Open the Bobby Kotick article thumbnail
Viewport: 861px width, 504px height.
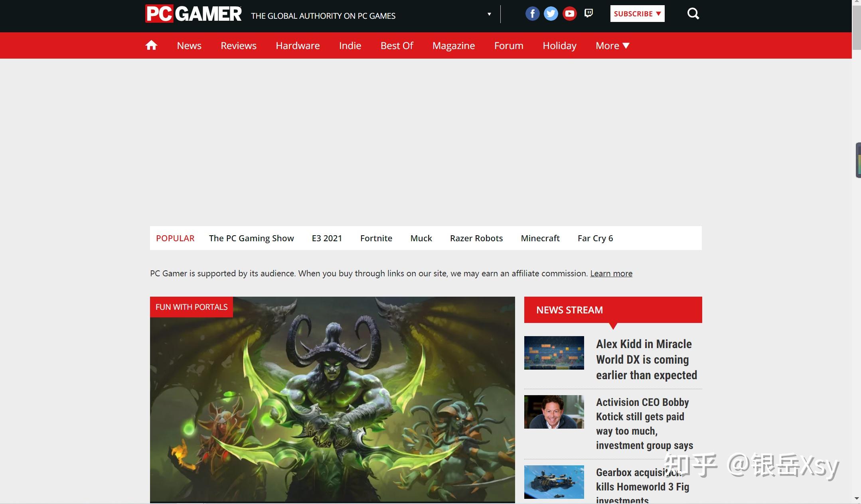pos(554,412)
